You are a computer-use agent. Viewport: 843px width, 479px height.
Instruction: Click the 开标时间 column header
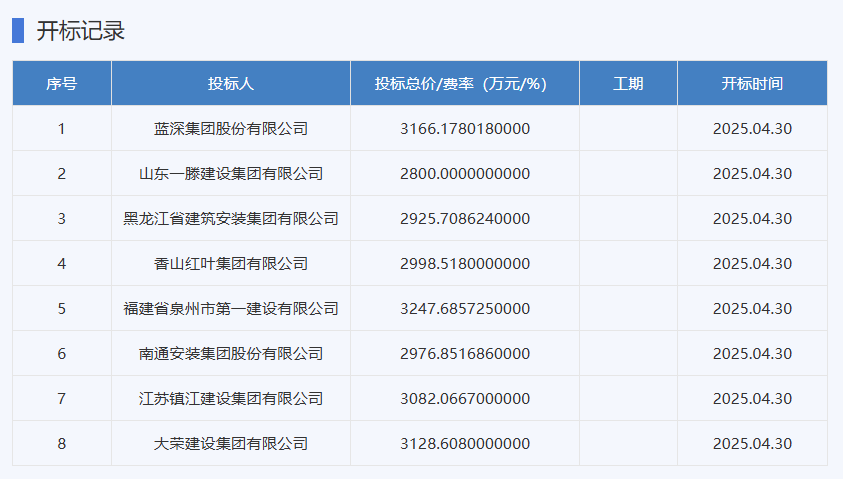point(752,83)
